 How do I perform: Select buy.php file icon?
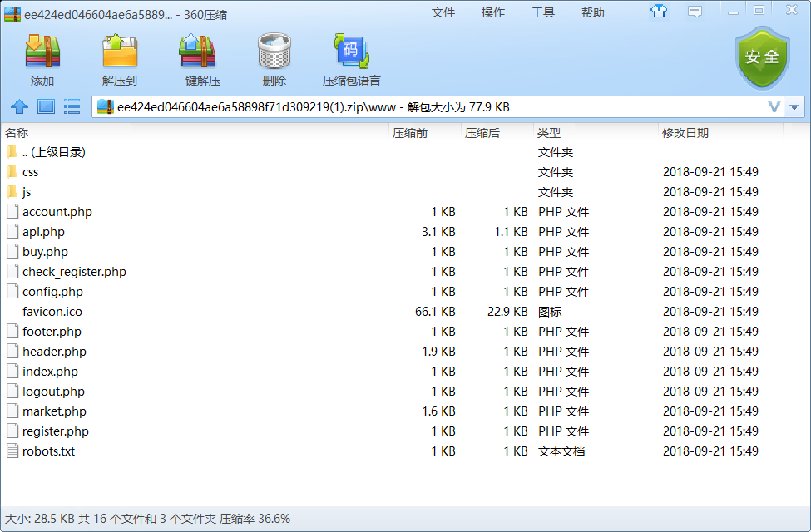[12, 251]
